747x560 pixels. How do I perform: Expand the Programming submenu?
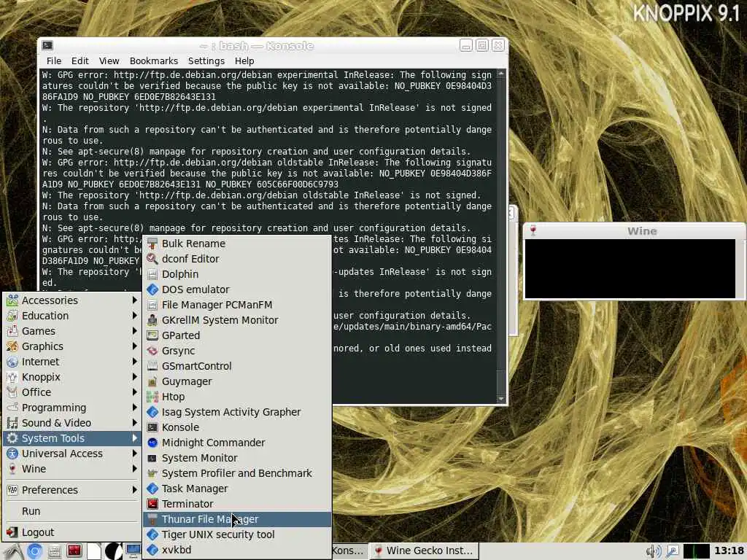pos(72,407)
